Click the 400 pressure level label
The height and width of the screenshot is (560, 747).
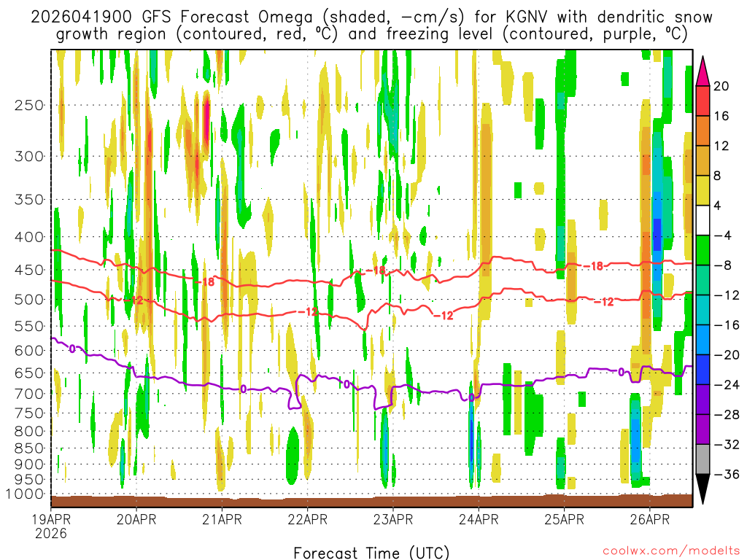[x=29, y=237]
